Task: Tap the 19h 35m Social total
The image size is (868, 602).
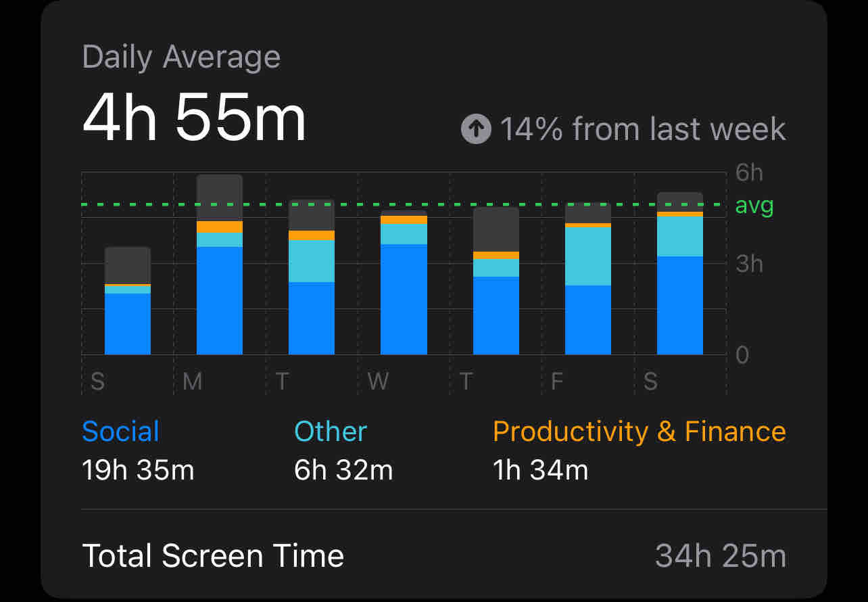Action: (138, 469)
